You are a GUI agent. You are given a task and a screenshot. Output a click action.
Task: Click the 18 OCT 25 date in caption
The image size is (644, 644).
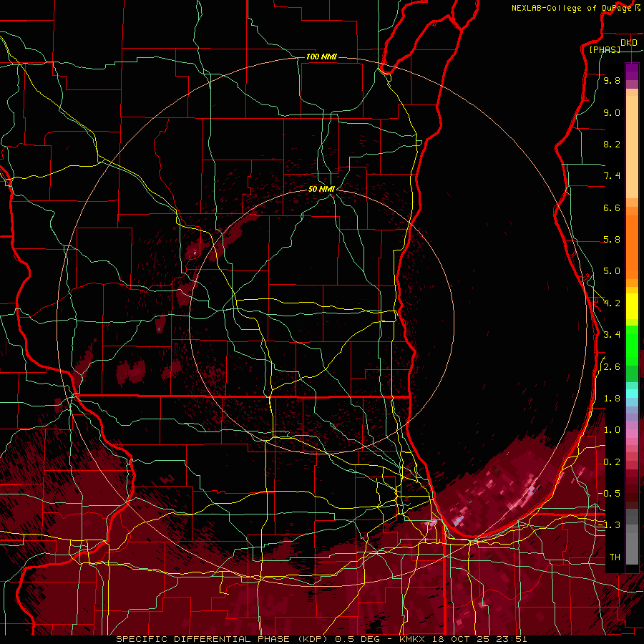pos(460,639)
